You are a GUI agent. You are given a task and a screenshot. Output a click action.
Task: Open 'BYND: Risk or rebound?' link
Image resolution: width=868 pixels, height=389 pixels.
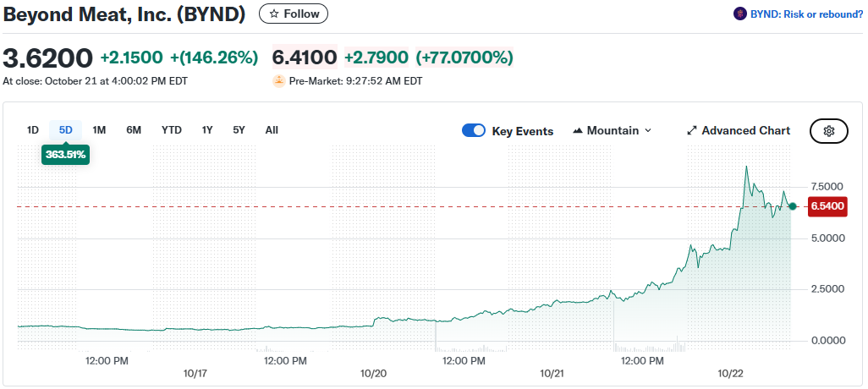[x=806, y=14]
